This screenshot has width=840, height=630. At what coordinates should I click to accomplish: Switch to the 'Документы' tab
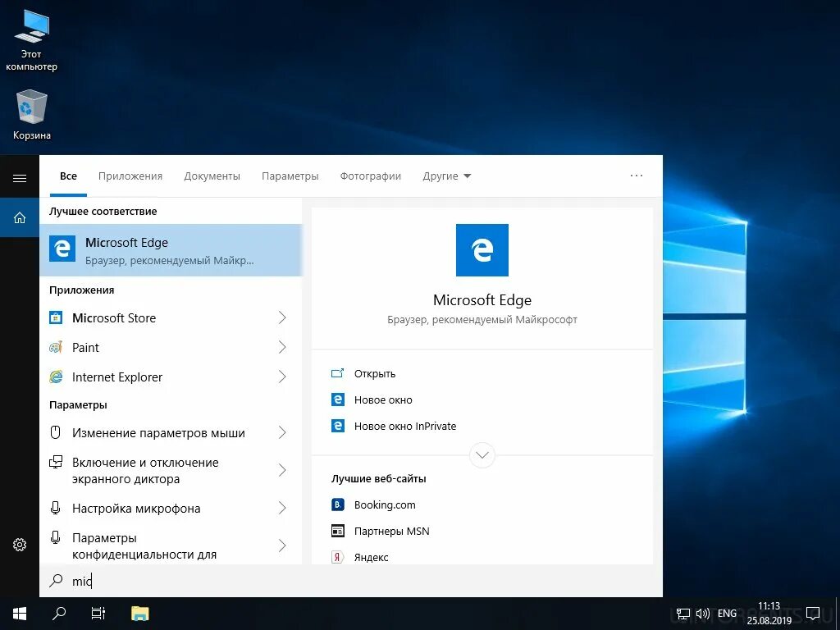coord(212,176)
